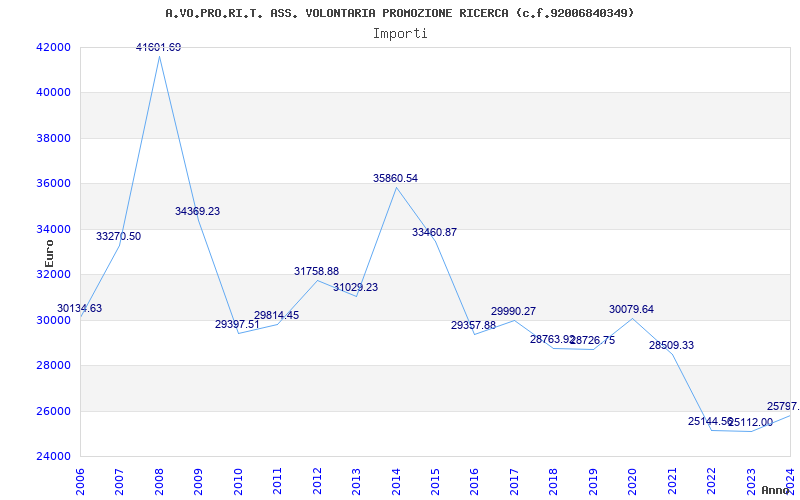
Task: Click the x-axis year 2016
Action: [474, 481]
